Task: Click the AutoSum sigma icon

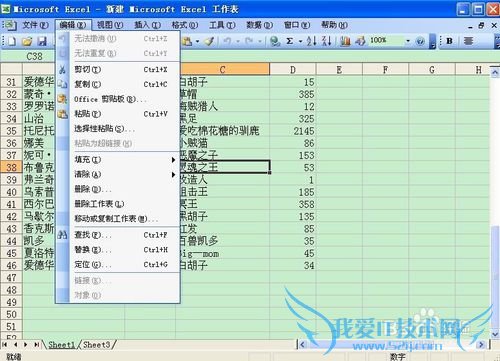Action: (290, 41)
